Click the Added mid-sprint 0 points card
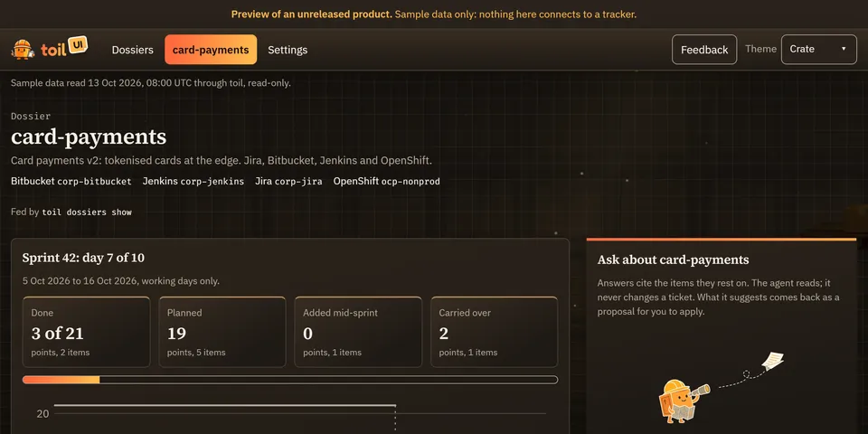868x434 pixels. pos(358,332)
